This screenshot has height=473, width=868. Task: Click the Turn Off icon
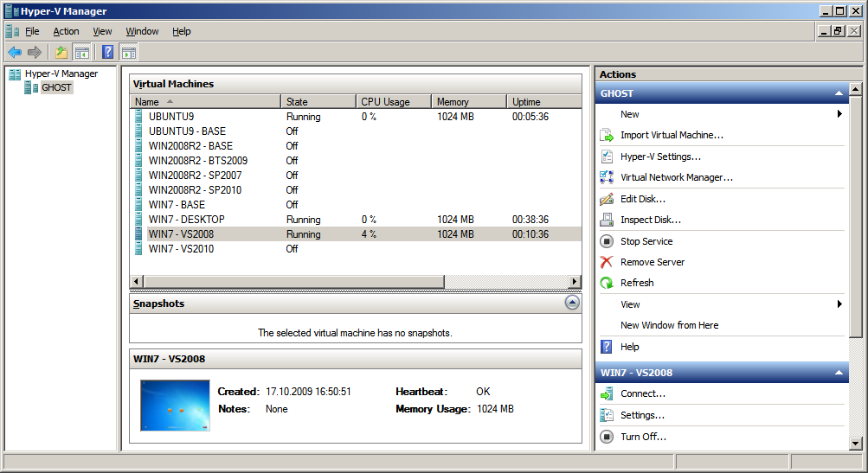(x=607, y=437)
